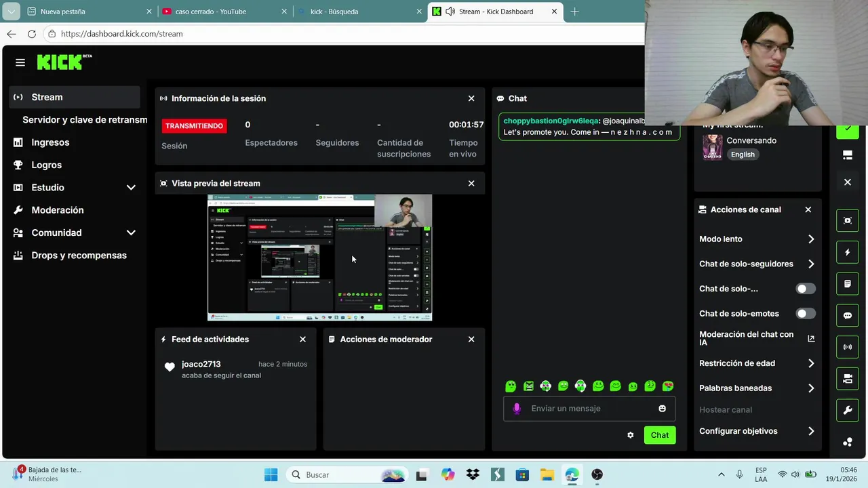Close the Feed de actividades panel
Screen dimensions: 868x488
pyautogui.click(x=302, y=339)
